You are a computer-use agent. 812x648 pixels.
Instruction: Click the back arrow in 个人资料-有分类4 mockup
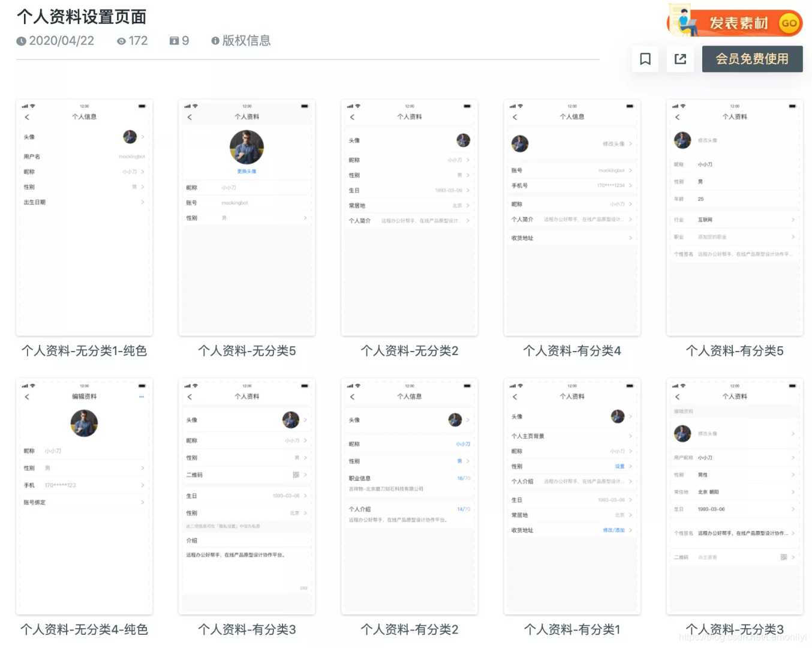pyautogui.click(x=515, y=117)
